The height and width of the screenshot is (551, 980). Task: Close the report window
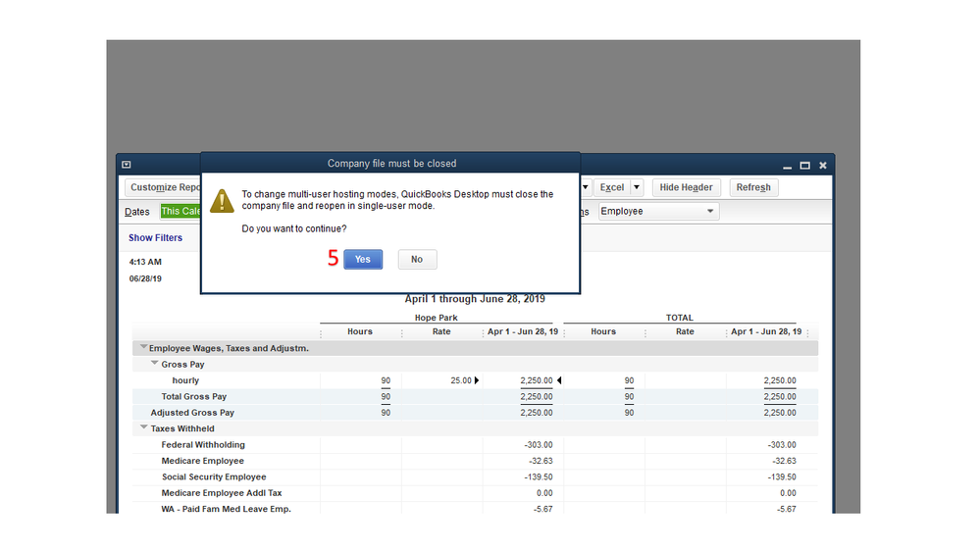pos(822,166)
